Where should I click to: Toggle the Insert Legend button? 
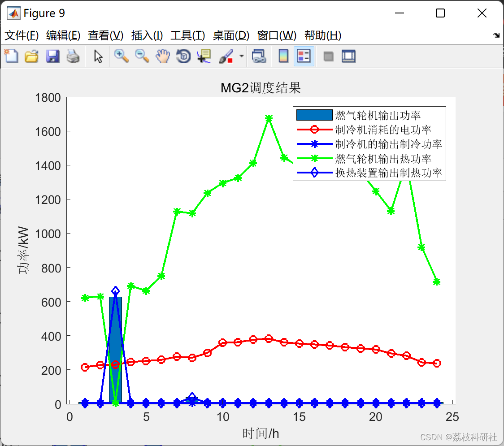point(304,56)
